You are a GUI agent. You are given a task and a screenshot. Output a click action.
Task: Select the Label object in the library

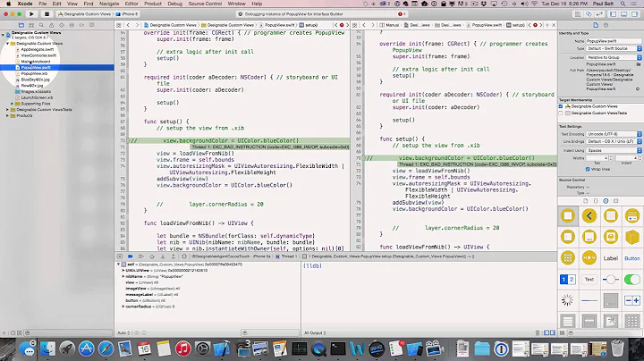tap(610, 258)
